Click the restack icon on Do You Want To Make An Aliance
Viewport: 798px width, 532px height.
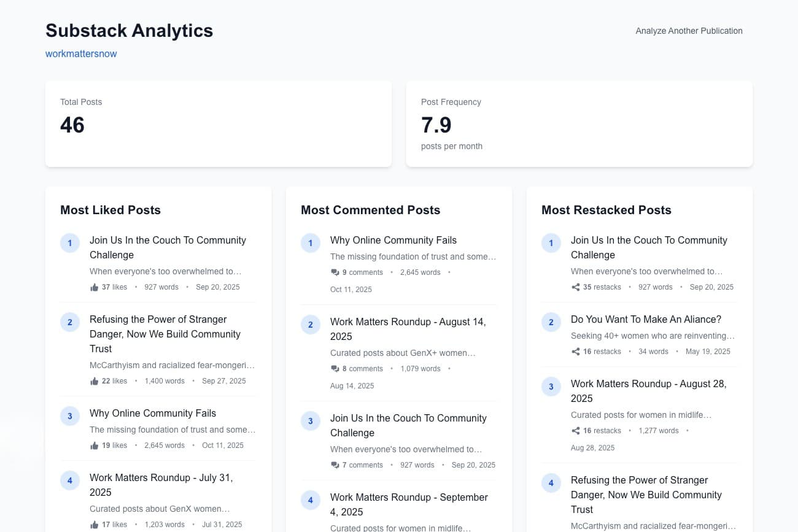click(576, 351)
